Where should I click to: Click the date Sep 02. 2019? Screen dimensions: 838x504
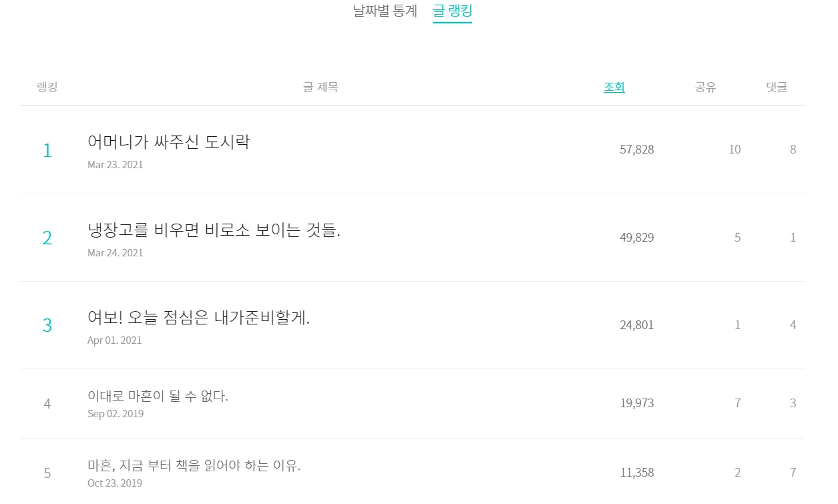(x=114, y=413)
